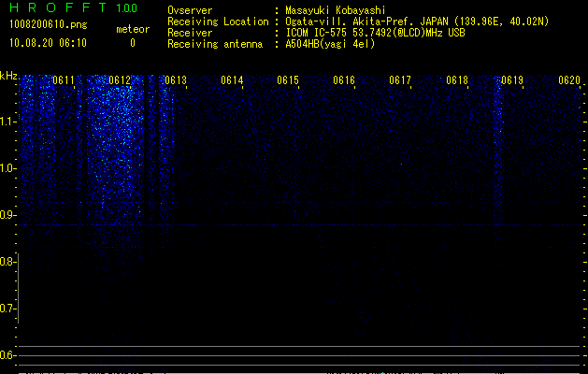Viewport: 588px width, 374px height.
Task: Click the 0617 time marker
Action: pyautogui.click(x=400, y=80)
